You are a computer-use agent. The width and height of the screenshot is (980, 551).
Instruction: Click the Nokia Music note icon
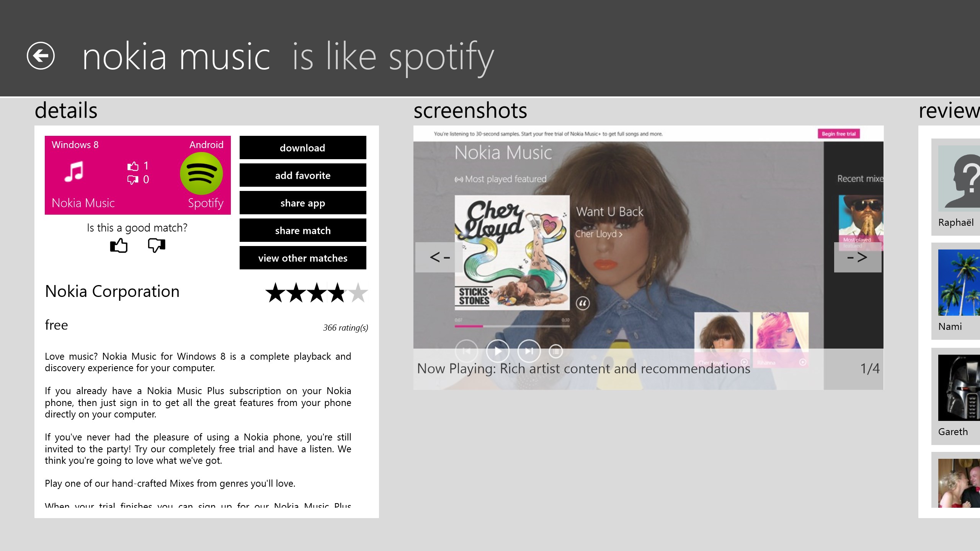[74, 171]
